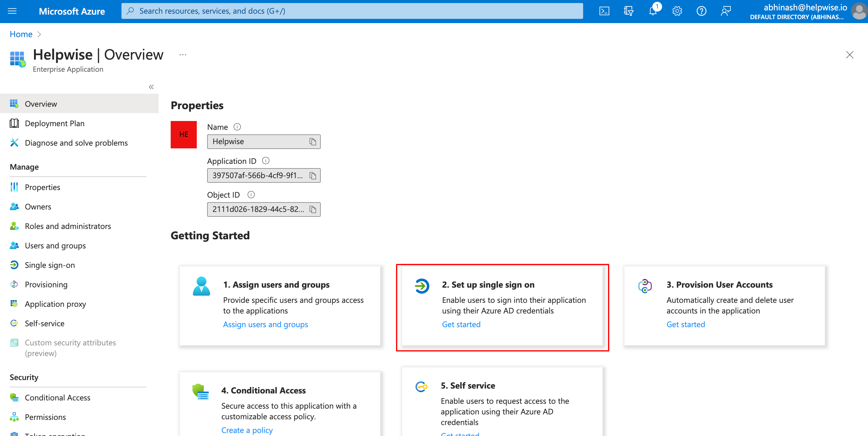
Task: Close the Helpwise overview blade
Action: (849, 55)
